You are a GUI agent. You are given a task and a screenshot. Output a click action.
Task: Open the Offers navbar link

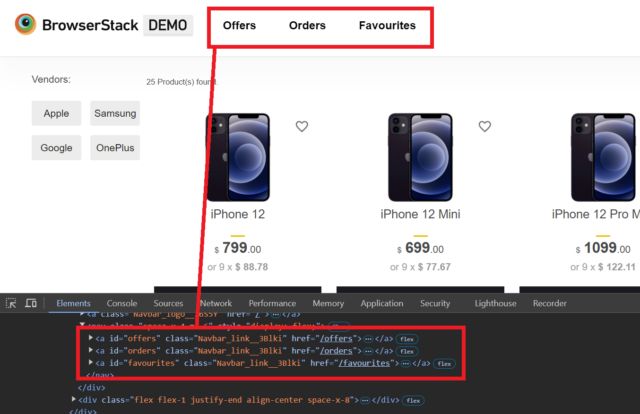239,25
